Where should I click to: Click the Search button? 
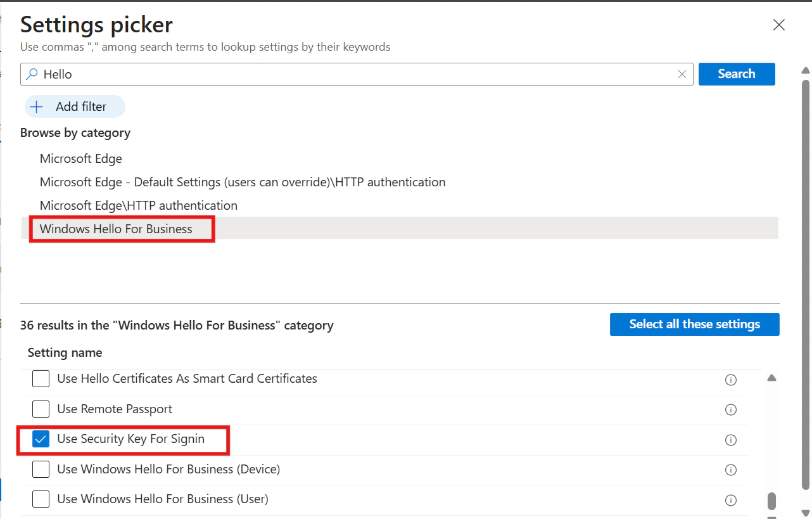coord(737,74)
